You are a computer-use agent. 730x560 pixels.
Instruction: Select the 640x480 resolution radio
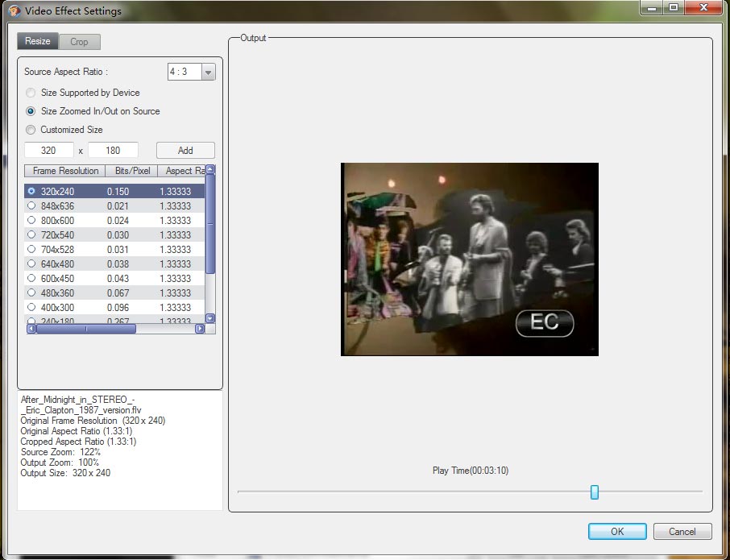pos(31,263)
